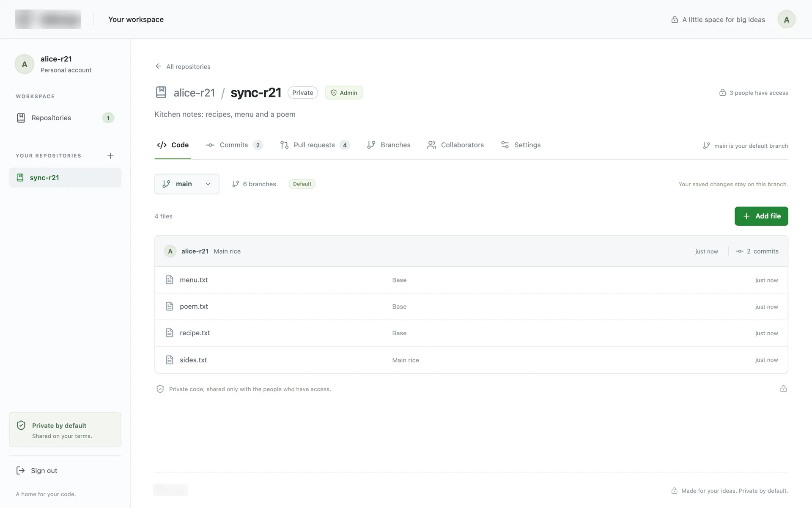This screenshot has width=812, height=508.
Task: Click the repository book icon beside alice-r21
Action: click(161, 92)
